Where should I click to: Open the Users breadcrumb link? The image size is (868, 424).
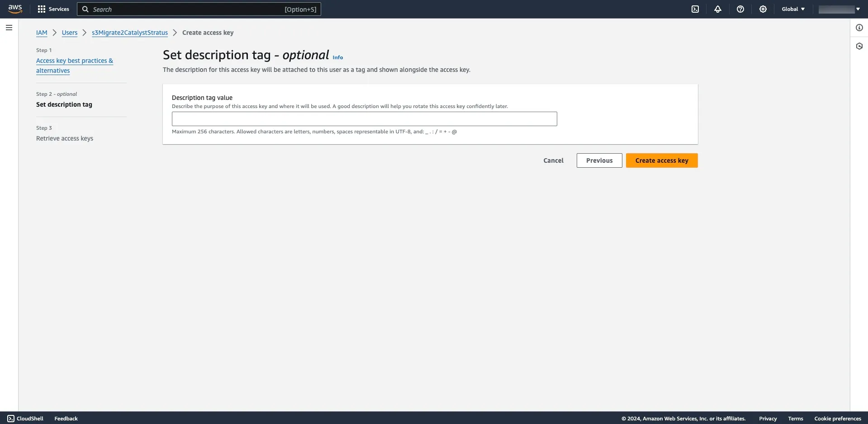(70, 33)
